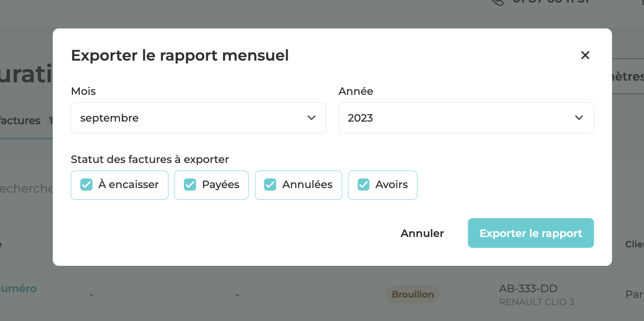This screenshot has width=644, height=321.
Task: Click the chevron arrow in the Année field
Action: pyautogui.click(x=579, y=118)
